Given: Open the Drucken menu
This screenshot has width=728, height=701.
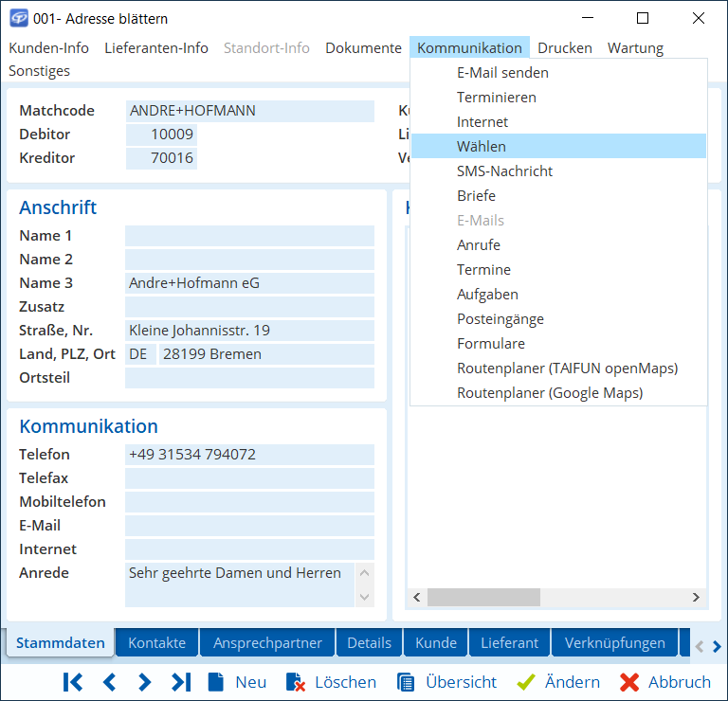Looking at the screenshot, I should pos(565,47).
